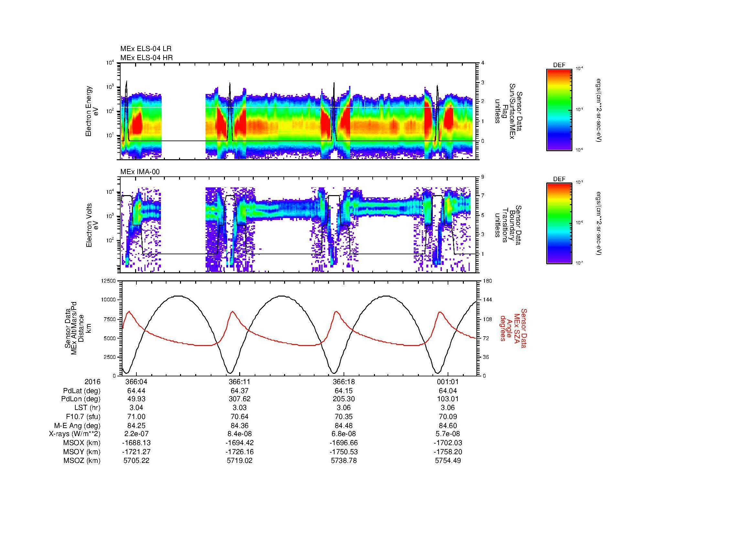
Task: Click the time label '366:04'
Action: tap(136, 382)
